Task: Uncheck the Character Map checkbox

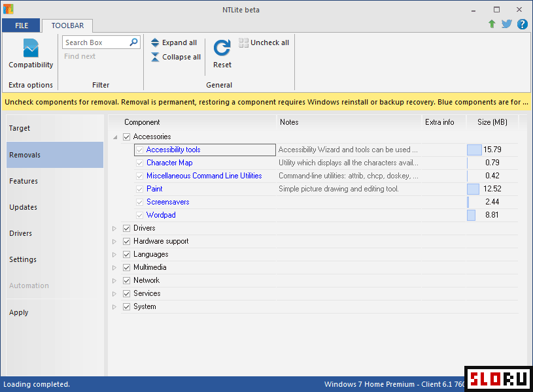Action: (x=139, y=163)
